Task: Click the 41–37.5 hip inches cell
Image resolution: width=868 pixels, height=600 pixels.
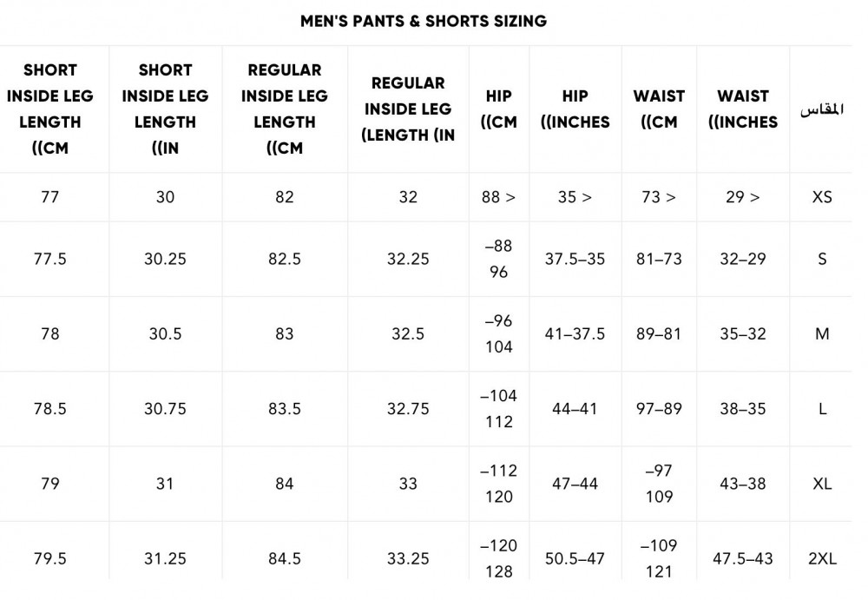Action: click(575, 334)
